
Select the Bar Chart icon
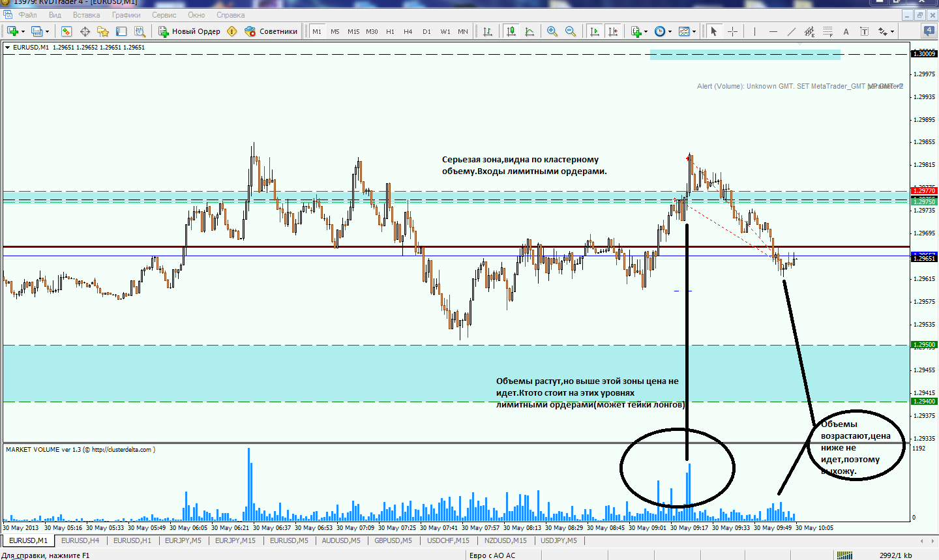[488, 31]
